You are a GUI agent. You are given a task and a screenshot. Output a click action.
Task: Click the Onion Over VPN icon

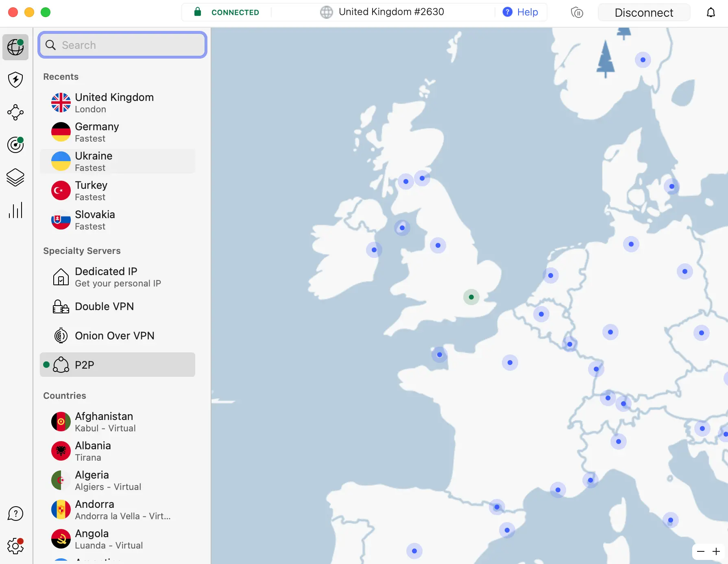(x=61, y=336)
